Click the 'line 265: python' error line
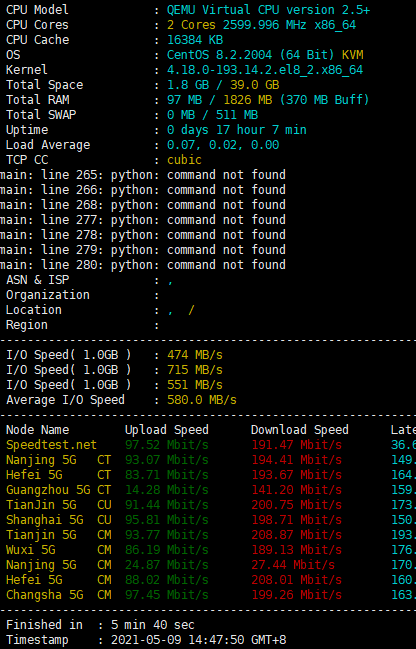The height and width of the screenshot is (649, 416). click(x=143, y=175)
